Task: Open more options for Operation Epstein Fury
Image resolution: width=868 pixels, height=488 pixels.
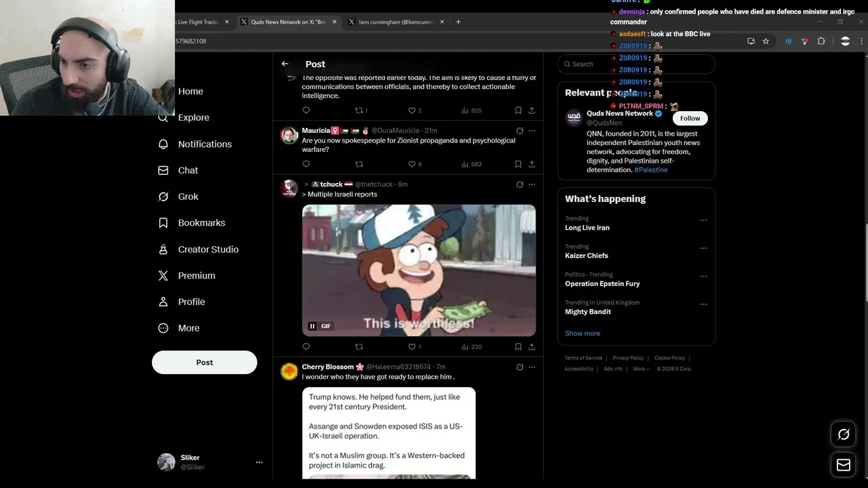Action: pos(703,276)
